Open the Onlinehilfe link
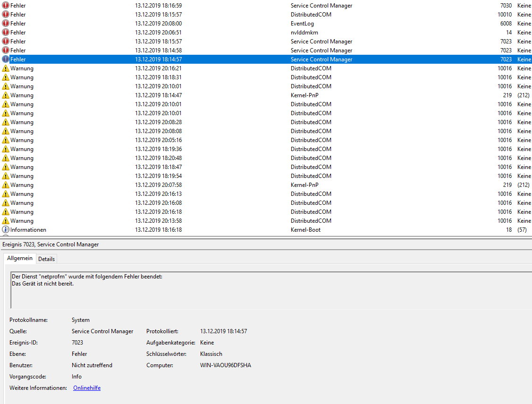This screenshot has width=532, height=404. 87,388
